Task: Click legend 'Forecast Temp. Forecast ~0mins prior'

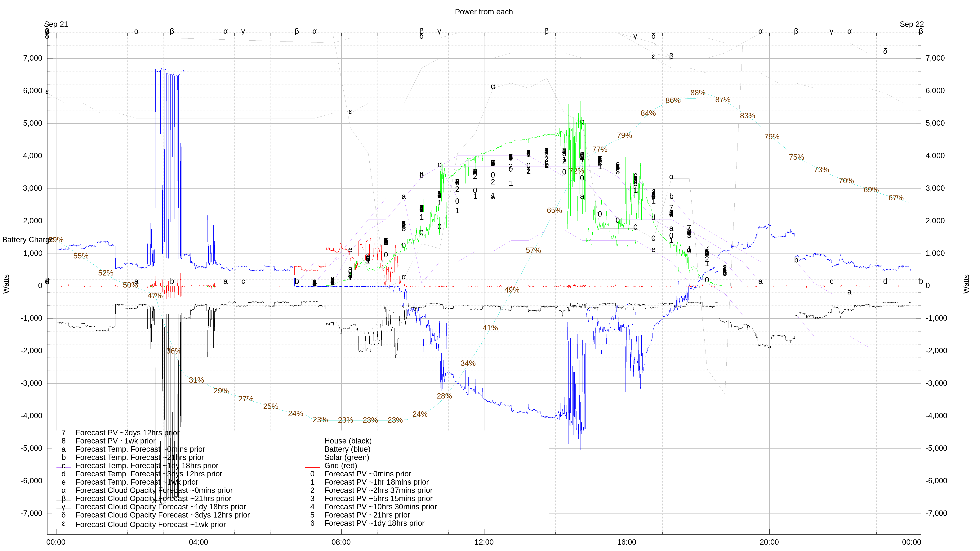Action: tap(140, 449)
